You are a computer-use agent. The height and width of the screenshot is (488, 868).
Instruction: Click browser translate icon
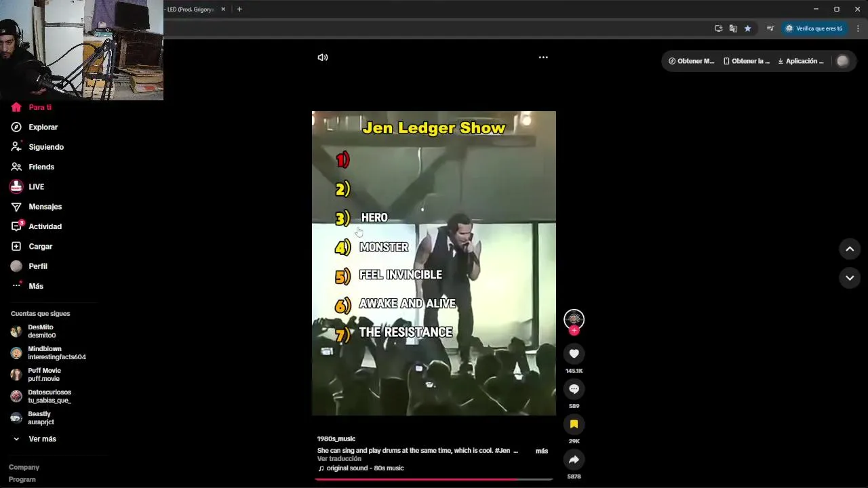(733, 28)
